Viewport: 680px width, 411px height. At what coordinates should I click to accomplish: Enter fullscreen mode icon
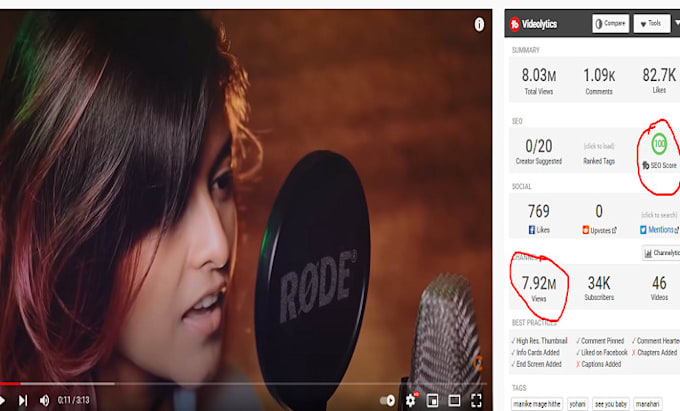click(x=476, y=400)
